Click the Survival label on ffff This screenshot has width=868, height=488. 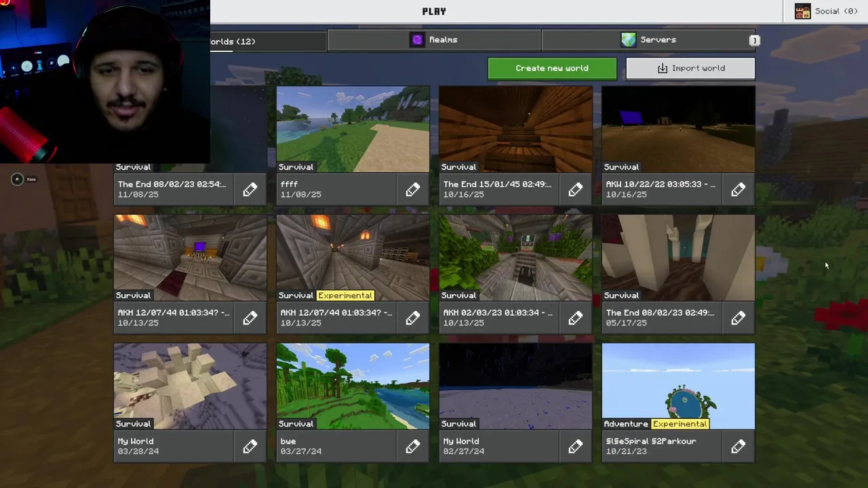click(296, 167)
